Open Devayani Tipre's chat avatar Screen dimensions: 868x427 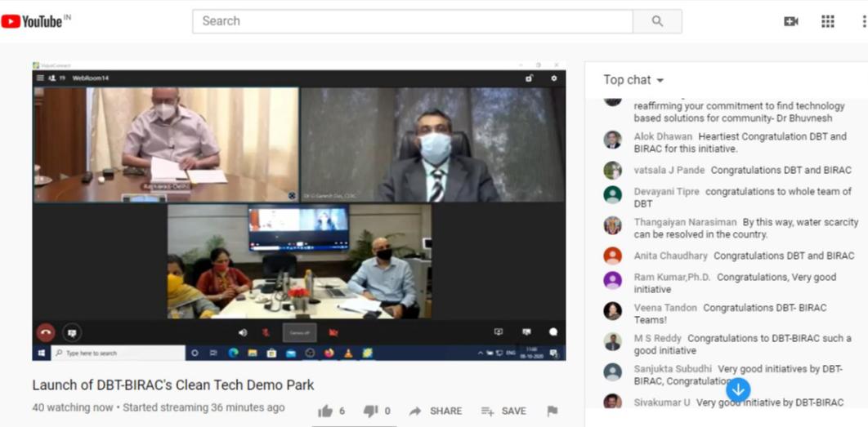coord(612,194)
